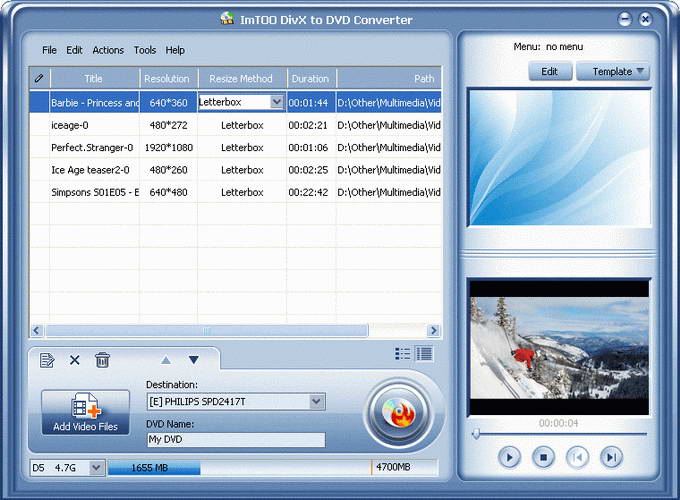Click Add Video Files button

click(x=85, y=412)
